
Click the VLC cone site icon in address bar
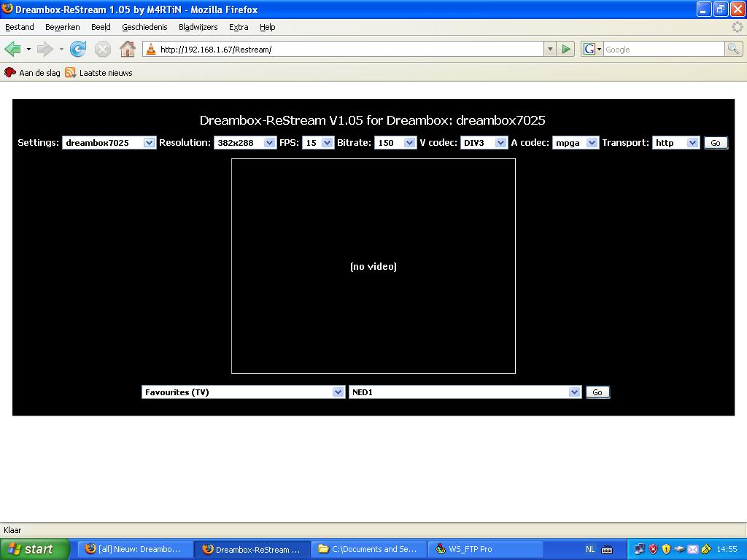click(x=150, y=49)
